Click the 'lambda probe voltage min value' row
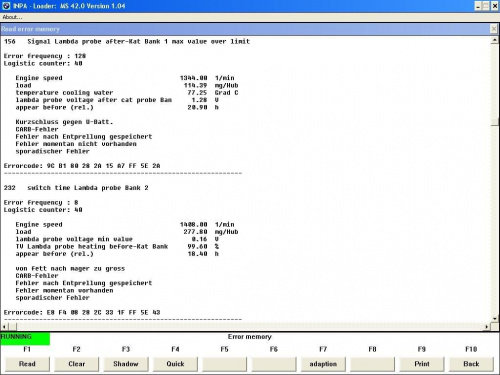 point(117,239)
